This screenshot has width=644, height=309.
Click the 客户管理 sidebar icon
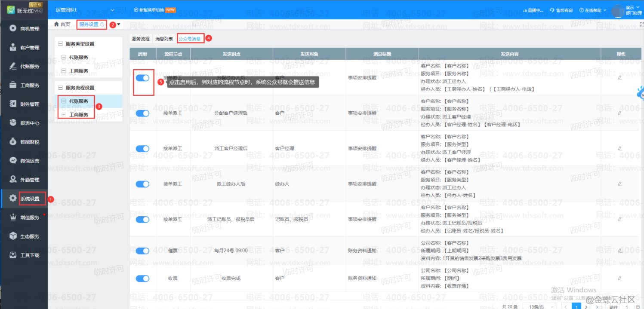[x=13, y=47]
